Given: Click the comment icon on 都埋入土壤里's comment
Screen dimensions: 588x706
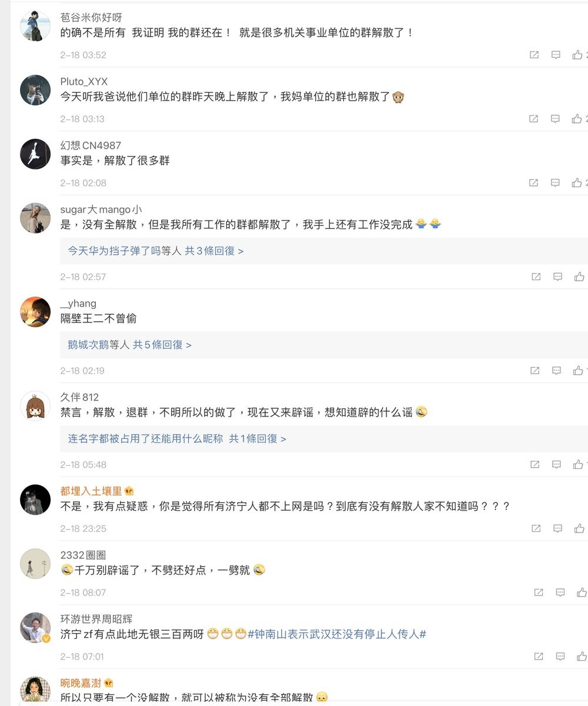Looking at the screenshot, I should (x=557, y=528).
